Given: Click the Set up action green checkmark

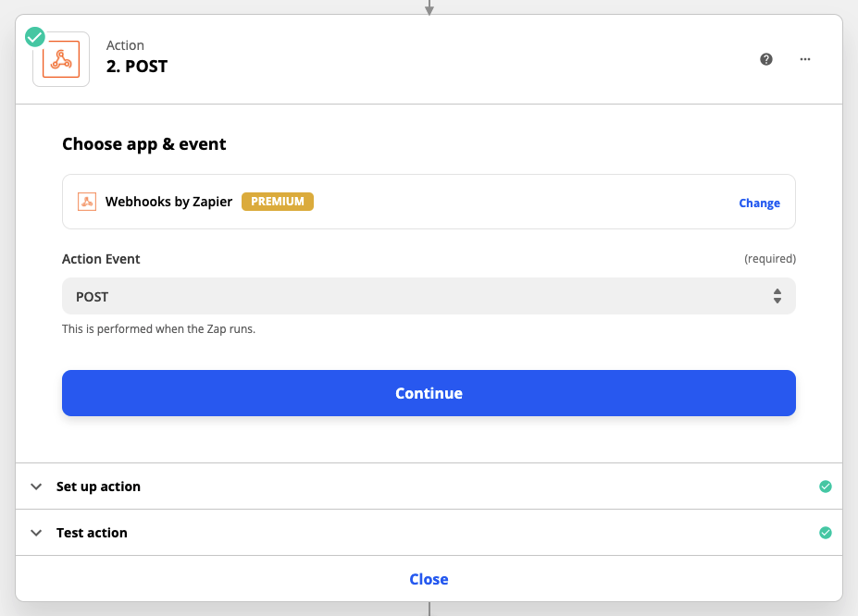Looking at the screenshot, I should click(826, 487).
